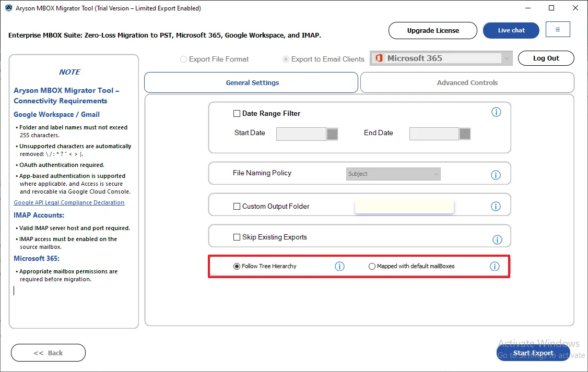The width and height of the screenshot is (588, 372).
Task: Check the Custom Output Folder option
Action: click(237, 207)
